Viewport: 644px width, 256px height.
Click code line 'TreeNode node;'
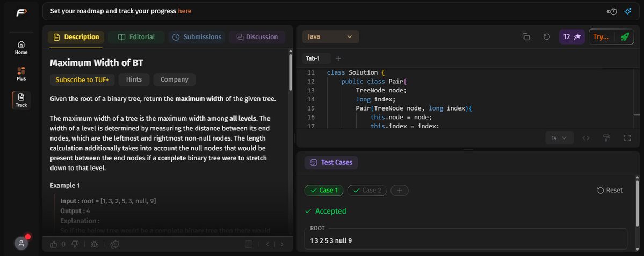[x=381, y=90]
